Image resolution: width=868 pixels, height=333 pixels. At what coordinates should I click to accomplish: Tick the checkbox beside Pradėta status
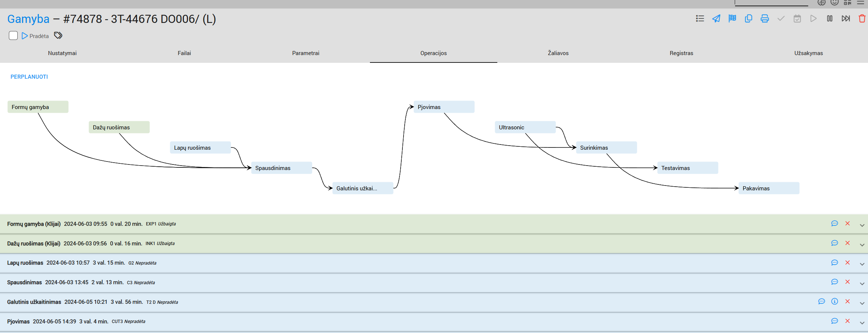[13, 35]
